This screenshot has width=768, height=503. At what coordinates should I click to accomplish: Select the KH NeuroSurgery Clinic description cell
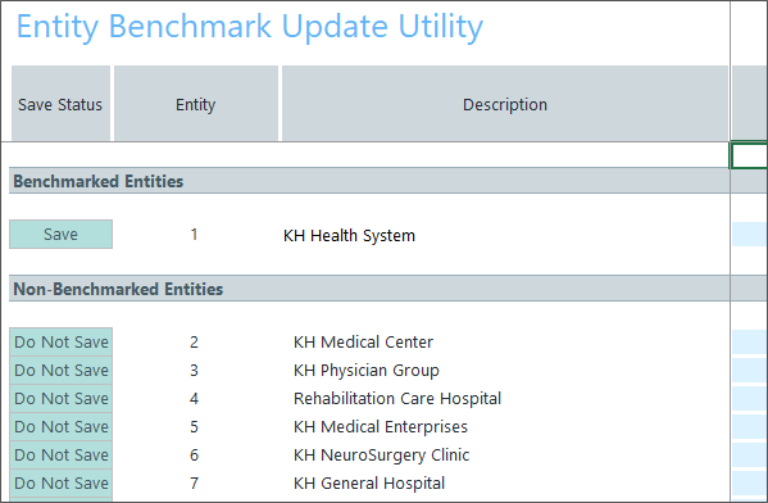tap(381, 455)
